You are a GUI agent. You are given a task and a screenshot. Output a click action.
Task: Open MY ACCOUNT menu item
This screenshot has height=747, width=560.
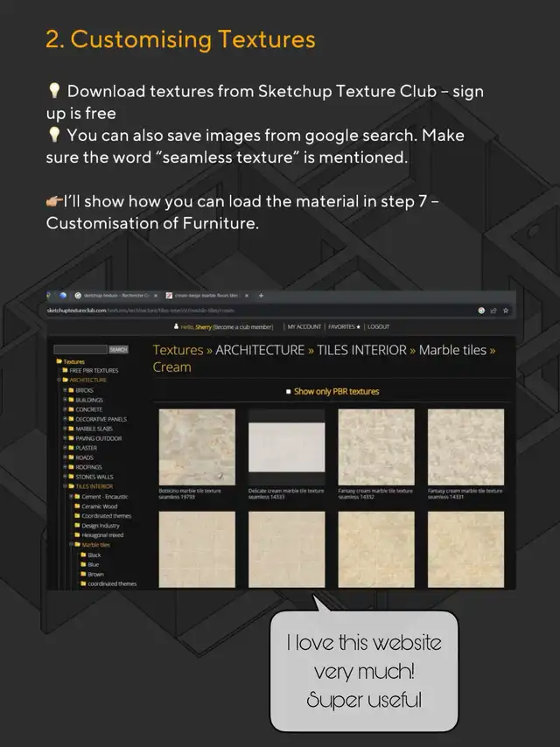304,326
